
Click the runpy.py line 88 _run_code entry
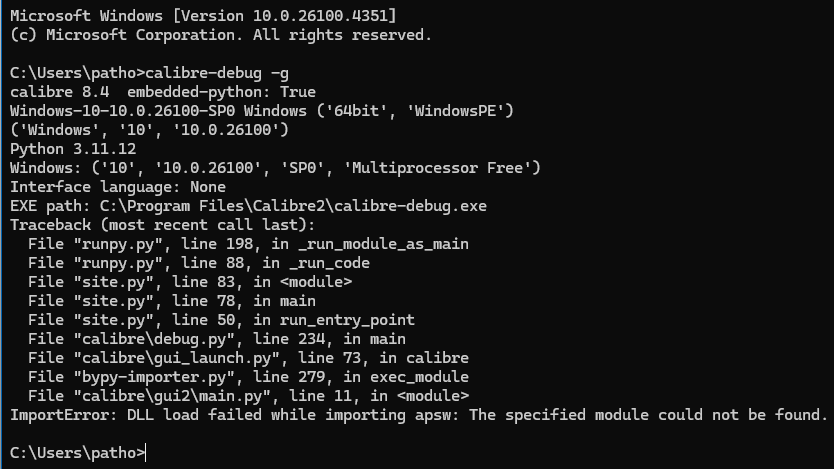click(198, 262)
